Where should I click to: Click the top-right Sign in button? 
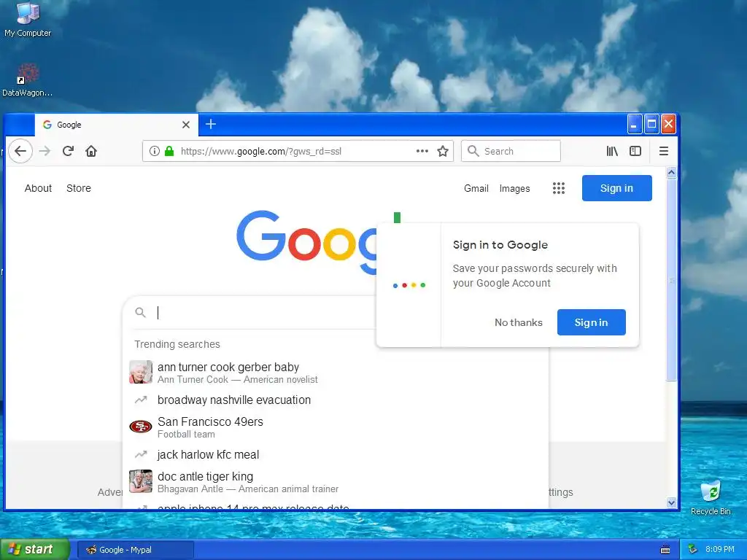(x=616, y=188)
